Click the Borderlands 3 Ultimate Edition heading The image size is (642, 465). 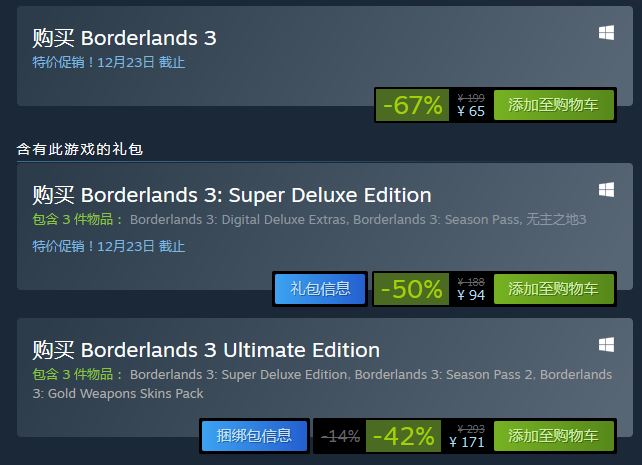pyautogui.click(x=231, y=350)
